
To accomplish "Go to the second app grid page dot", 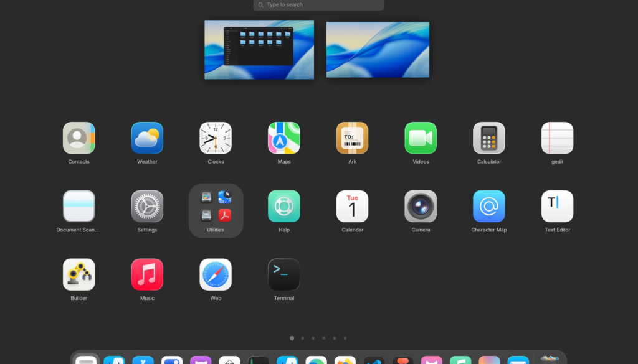I will tap(302, 338).
